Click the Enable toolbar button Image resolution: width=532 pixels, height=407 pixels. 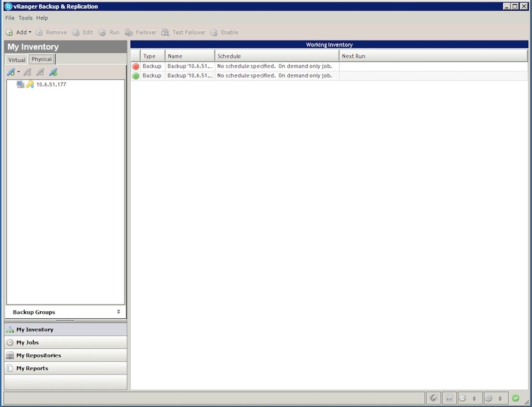click(225, 33)
